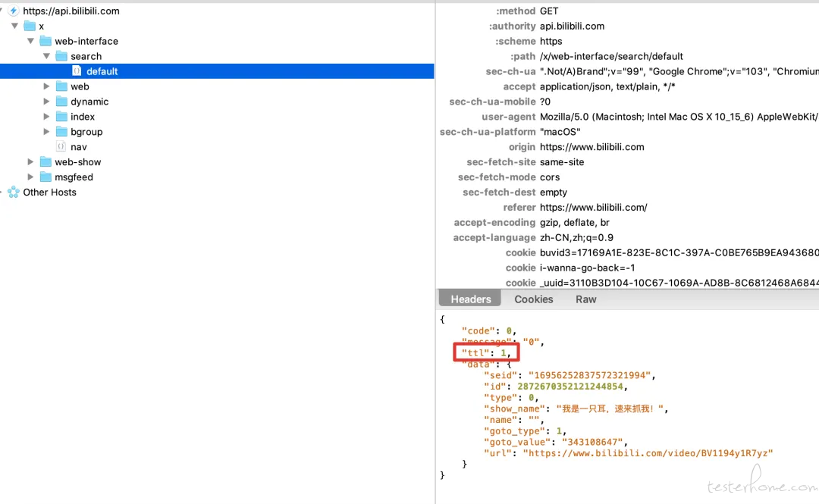819x504 pixels.
Task: Click the accept-encoding gzip, deflate, br value
Action: point(575,223)
